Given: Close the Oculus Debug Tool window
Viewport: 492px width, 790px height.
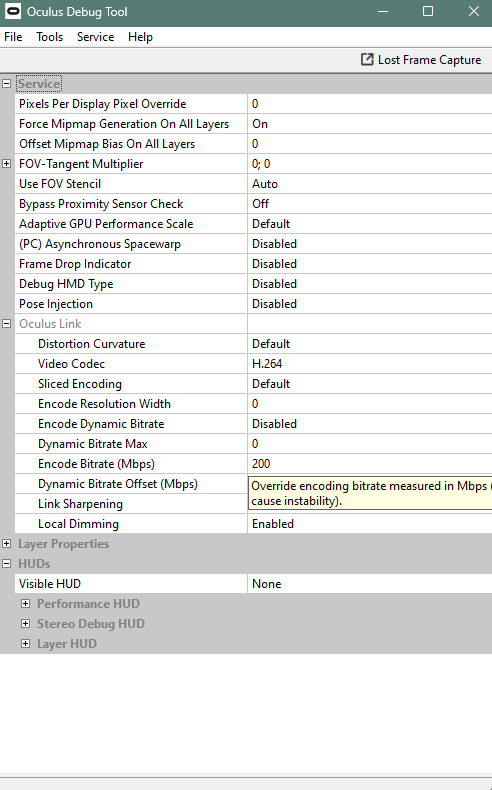Looking at the screenshot, I should click(473, 11).
